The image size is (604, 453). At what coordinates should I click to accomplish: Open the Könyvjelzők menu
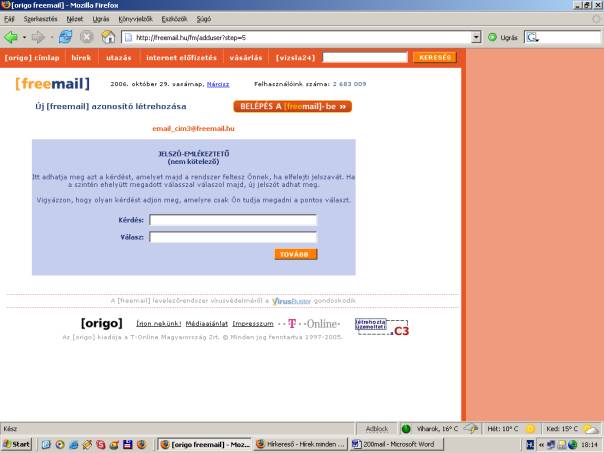[x=139, y=19]
